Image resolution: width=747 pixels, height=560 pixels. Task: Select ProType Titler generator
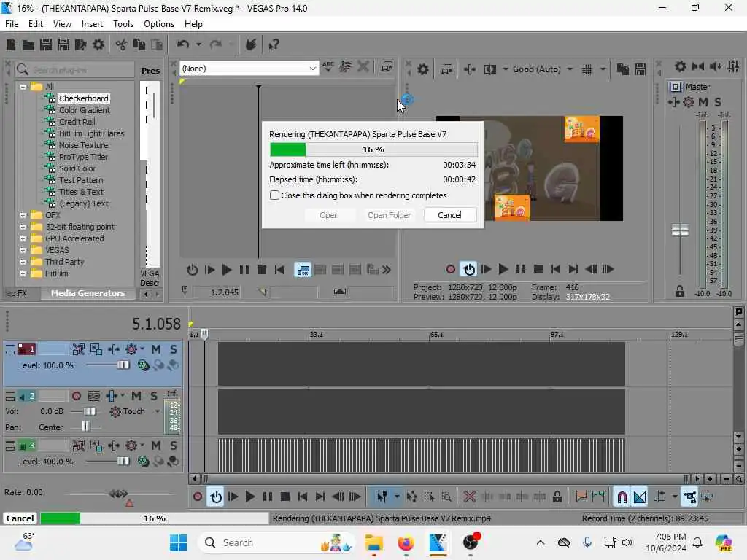83,157
